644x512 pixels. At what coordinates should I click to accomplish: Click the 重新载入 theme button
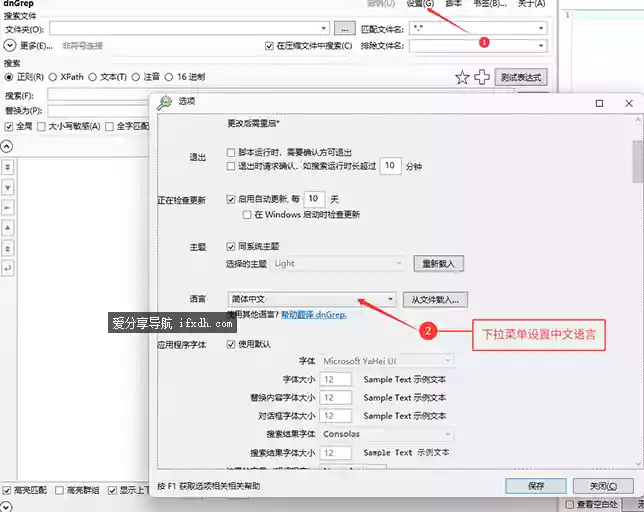(x=438, y=264)
